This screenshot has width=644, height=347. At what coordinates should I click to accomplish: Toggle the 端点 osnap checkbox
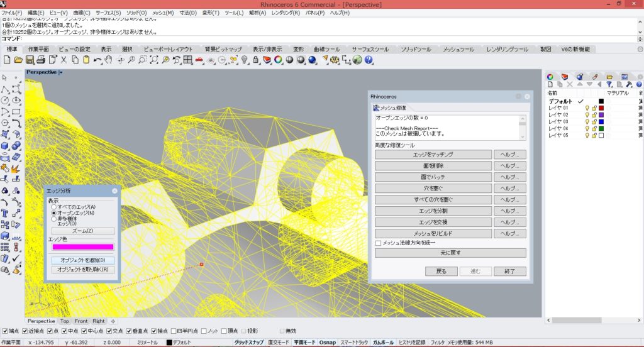click(x=5, y=331)
